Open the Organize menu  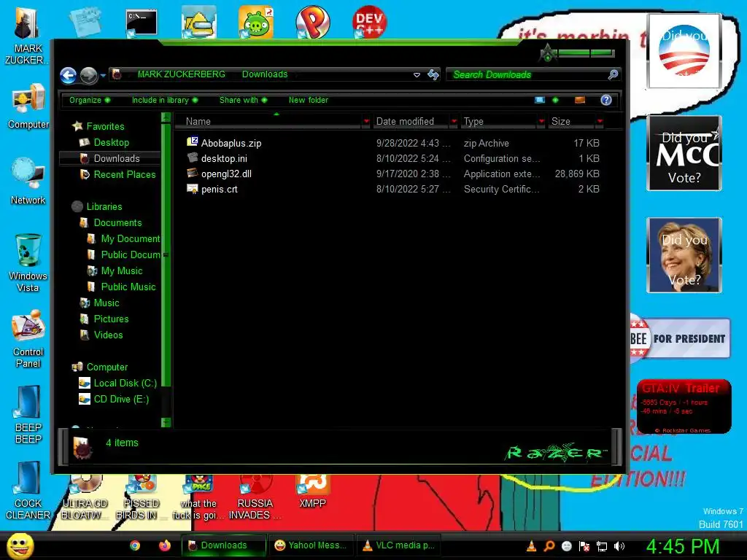[x=90, y=100]
